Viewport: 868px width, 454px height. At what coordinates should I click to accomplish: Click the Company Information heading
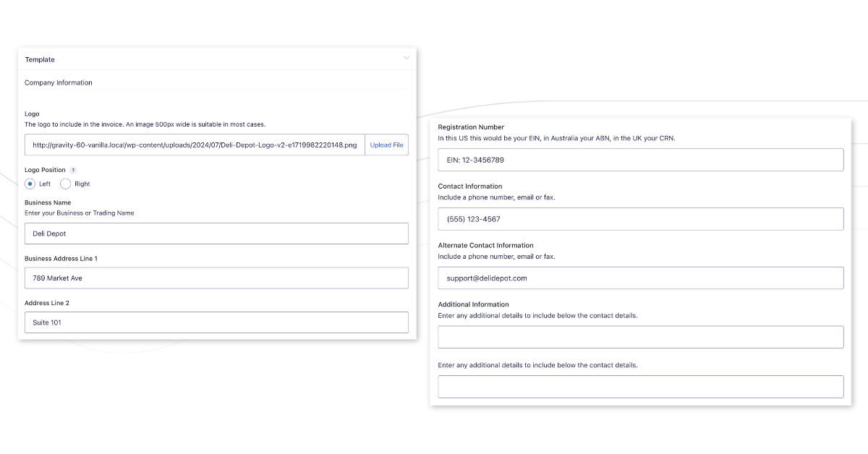coord(59,82)
